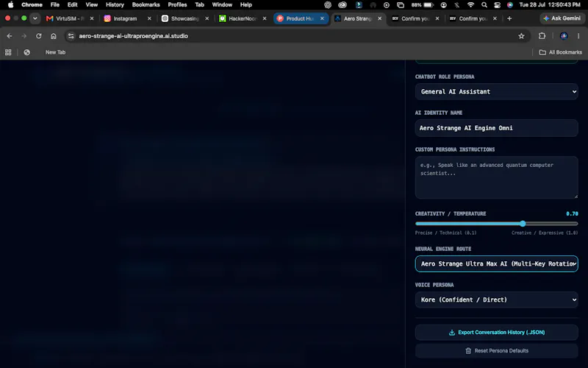Click the Custom Persona Instructions textarea
This screenshot has height=368, width=588.
tap(497, 177)
